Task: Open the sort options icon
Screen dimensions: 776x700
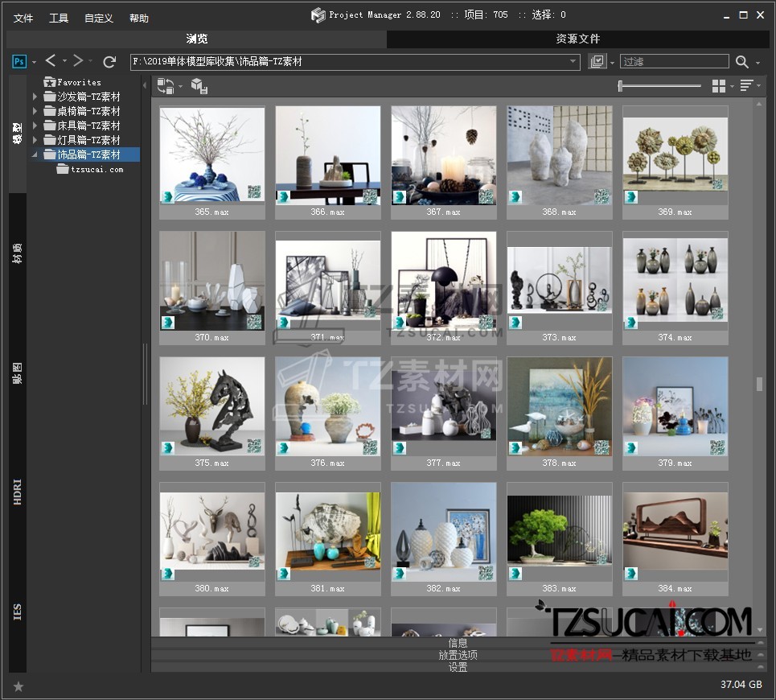Action: pyautogui.click(x=746, y=85)
